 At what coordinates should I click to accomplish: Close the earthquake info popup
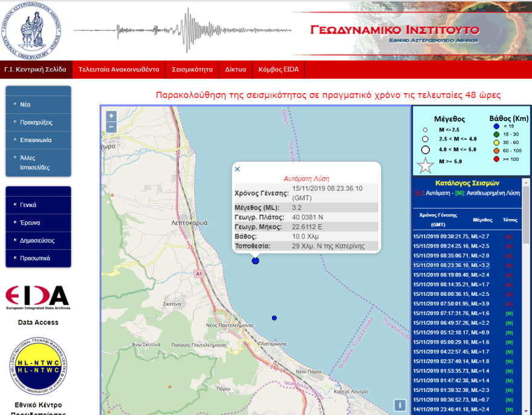pyautogui.click(x=237, y=169)
